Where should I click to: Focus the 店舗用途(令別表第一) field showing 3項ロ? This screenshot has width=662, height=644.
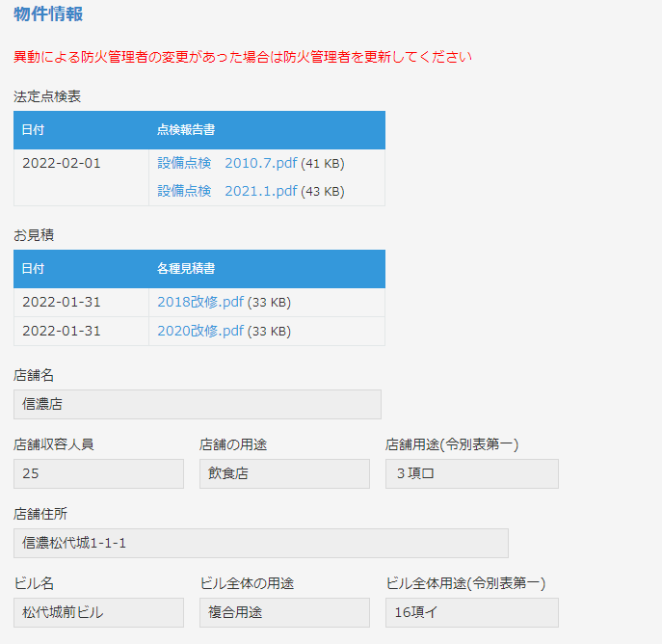471,473
